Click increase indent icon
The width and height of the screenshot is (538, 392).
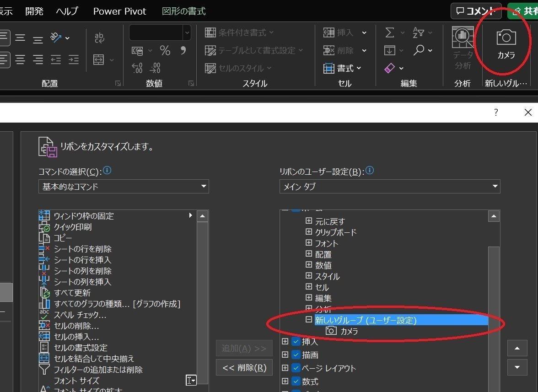73,59
